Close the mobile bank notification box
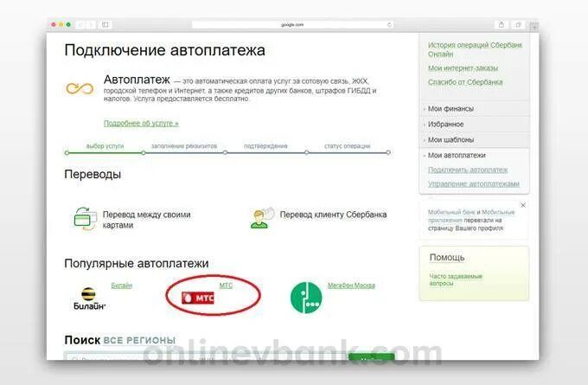Viewport: 588px width, 385px height. pyautogui.click(x=523, y=205)
